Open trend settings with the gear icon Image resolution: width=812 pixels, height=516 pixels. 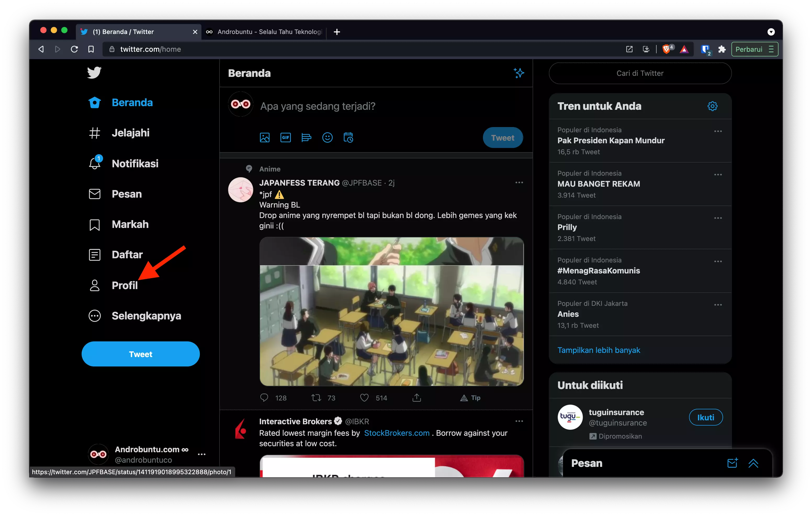[713, 106]
